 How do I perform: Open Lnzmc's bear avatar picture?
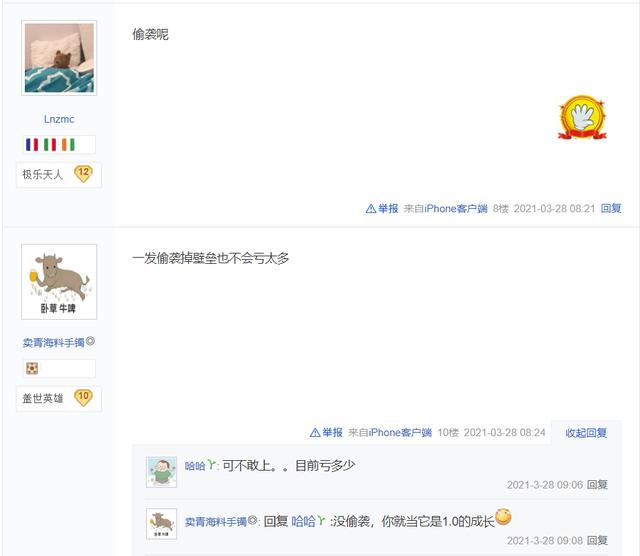(x=59, y=58)
